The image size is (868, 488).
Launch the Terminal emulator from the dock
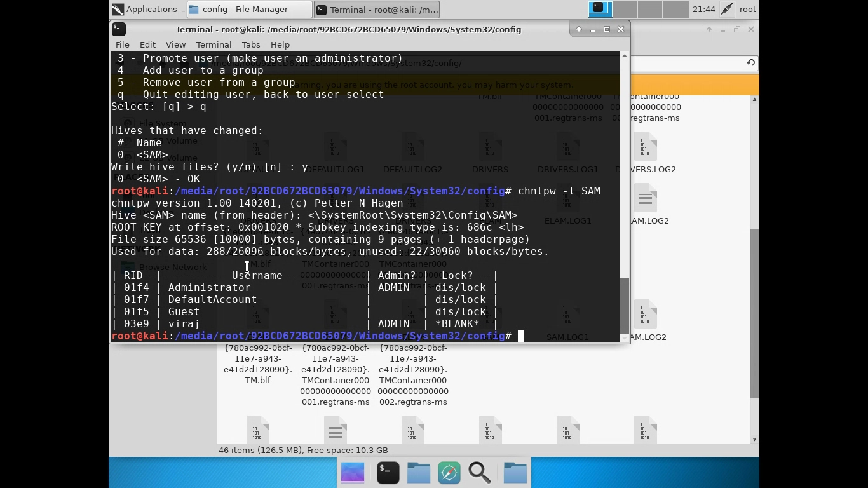click(388, 473)
